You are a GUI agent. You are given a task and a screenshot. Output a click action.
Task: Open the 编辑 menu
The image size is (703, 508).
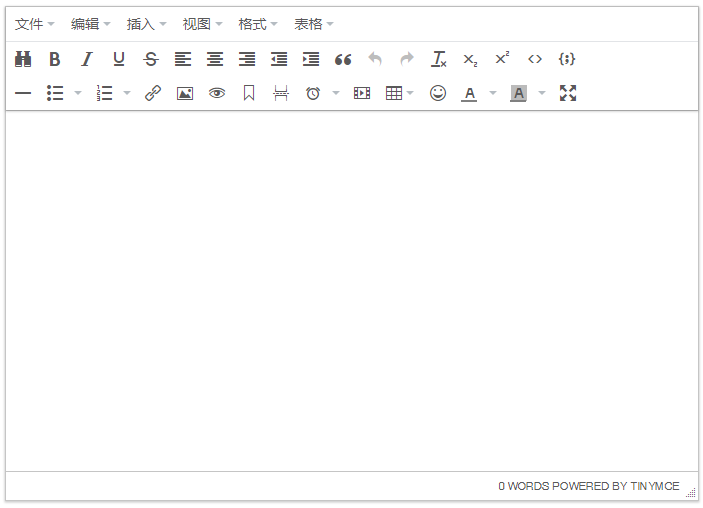tap(91, 24)
